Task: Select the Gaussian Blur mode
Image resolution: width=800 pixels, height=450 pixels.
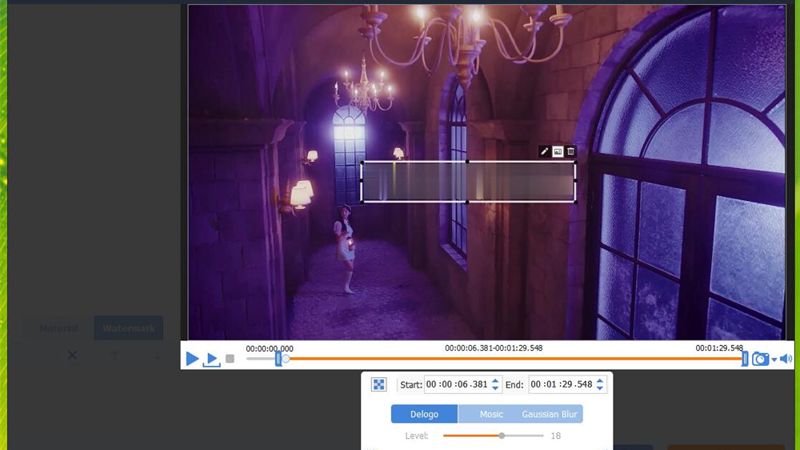Action: pos(549,414)
